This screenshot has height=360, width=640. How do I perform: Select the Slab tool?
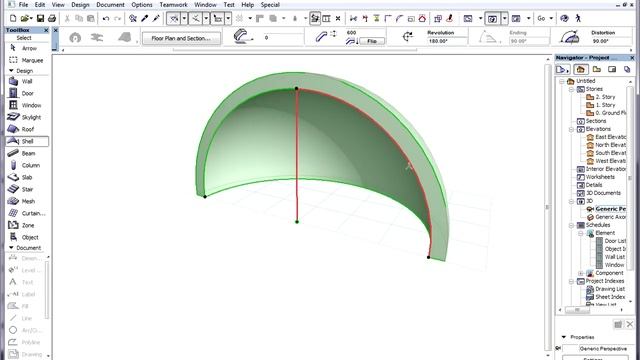(27, 177)
